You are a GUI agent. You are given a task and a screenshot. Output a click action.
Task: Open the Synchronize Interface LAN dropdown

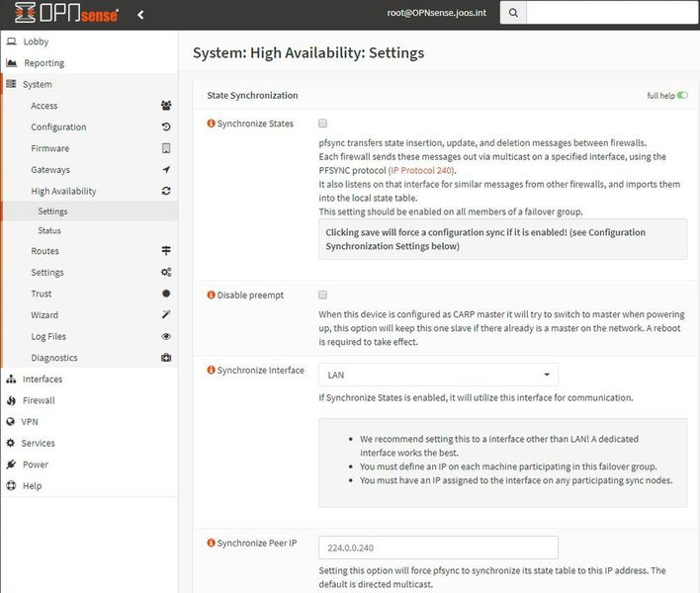(x=438, y=375)
